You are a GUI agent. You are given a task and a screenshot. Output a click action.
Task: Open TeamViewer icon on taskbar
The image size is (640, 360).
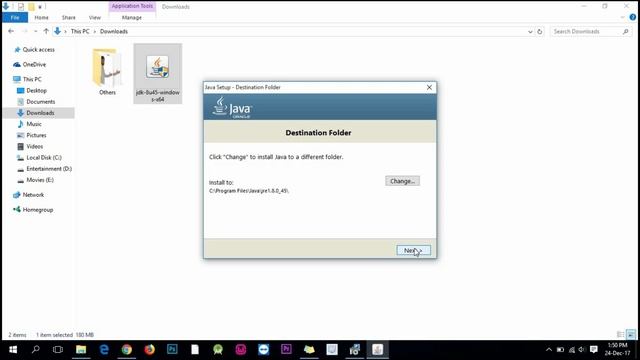coord(264,349)
